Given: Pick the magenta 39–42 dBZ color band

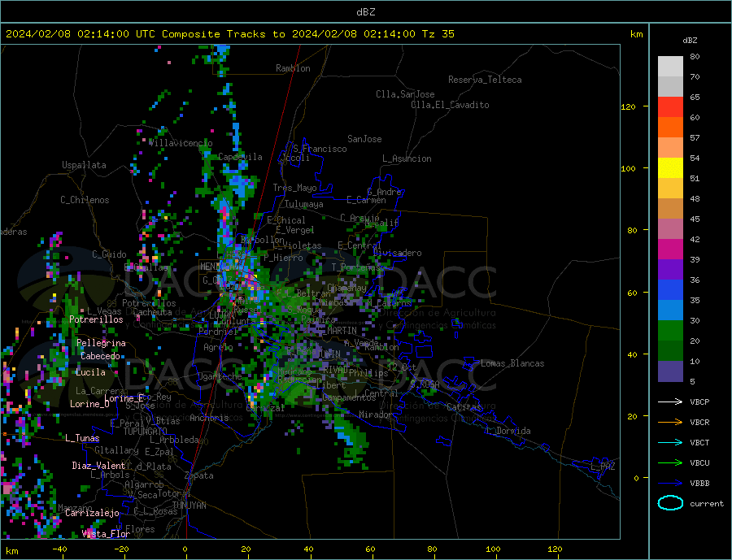Looking at the screenshot, I should click(x=670, y=250).
